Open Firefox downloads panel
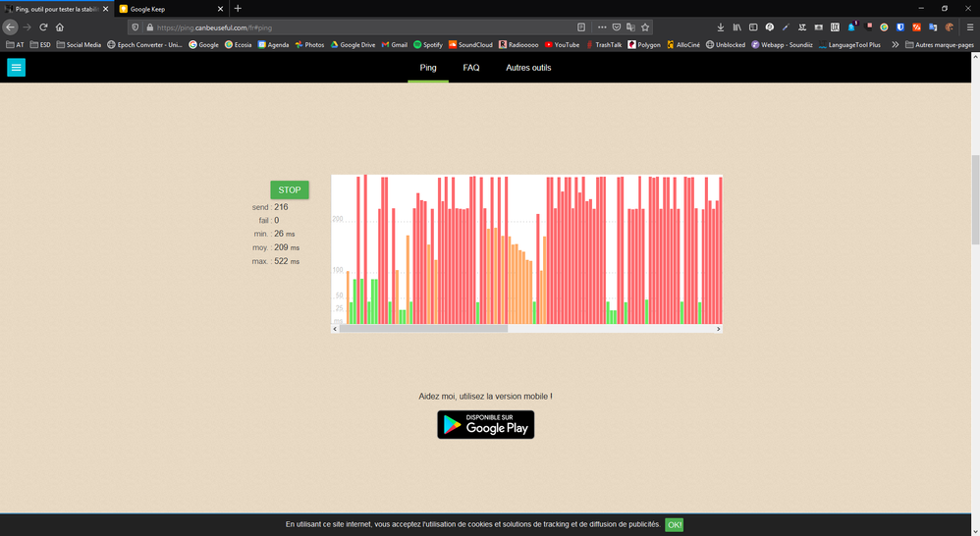980x536 pixels. click(x=721, y=27)
